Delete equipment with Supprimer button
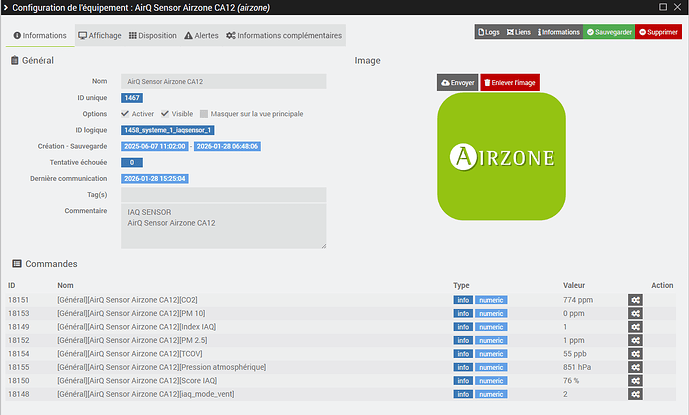Image resolution: width=689 pixels, height=415 pixels. [x=658, y=32]
